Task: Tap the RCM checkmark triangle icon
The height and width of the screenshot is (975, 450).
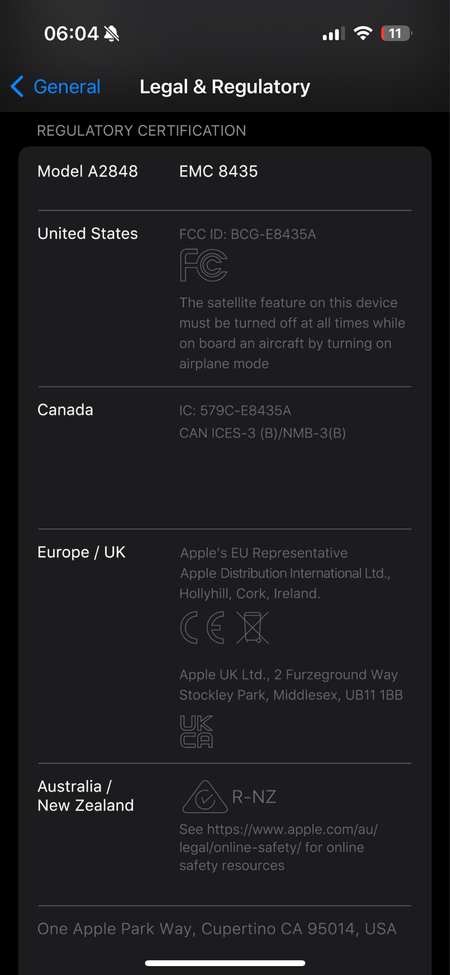Action: coord(204,797)
